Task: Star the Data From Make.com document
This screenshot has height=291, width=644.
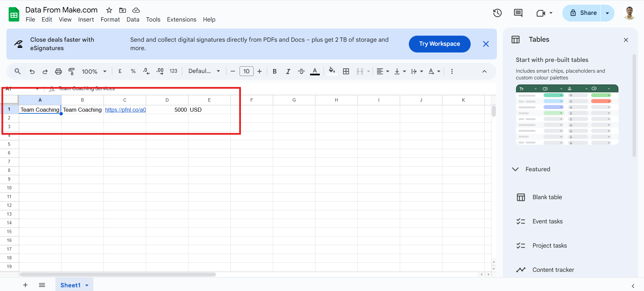Action: pos(109,10)
